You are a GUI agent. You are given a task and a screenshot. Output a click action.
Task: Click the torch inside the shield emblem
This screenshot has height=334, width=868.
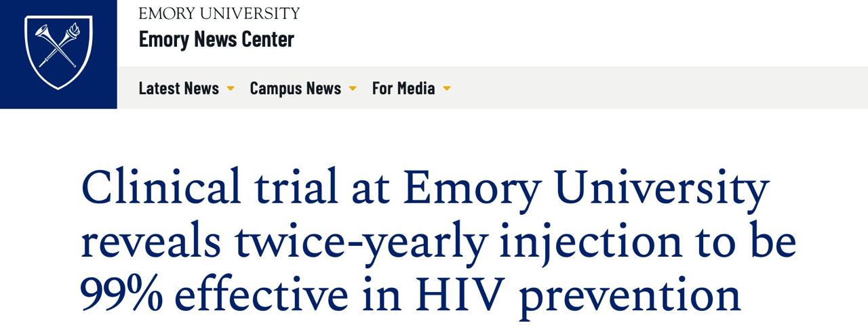pyautogui.click(x=71, y=33)
